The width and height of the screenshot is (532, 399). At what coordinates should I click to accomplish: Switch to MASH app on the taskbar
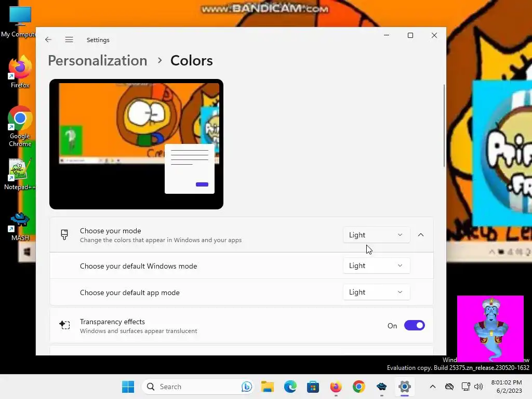pos(382,387)
